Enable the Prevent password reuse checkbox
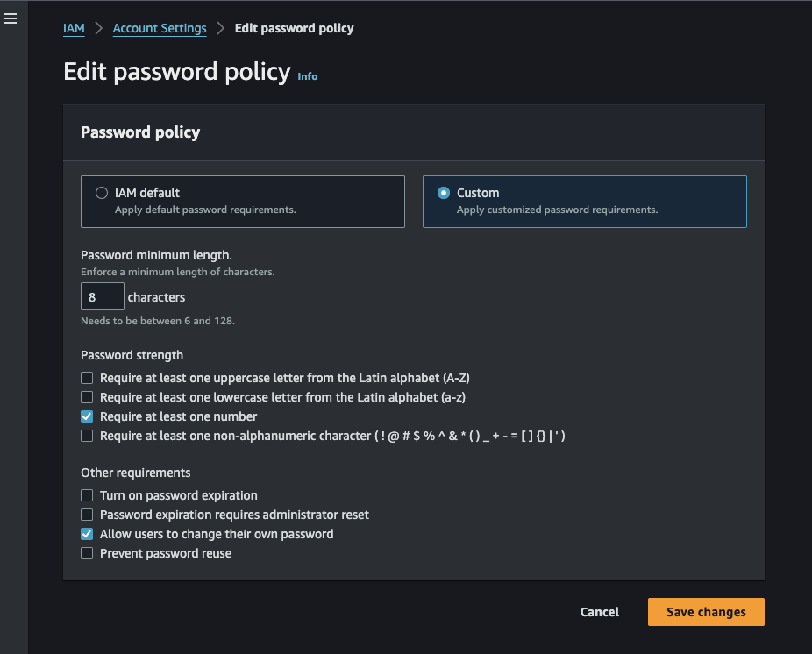 point(87,553)
